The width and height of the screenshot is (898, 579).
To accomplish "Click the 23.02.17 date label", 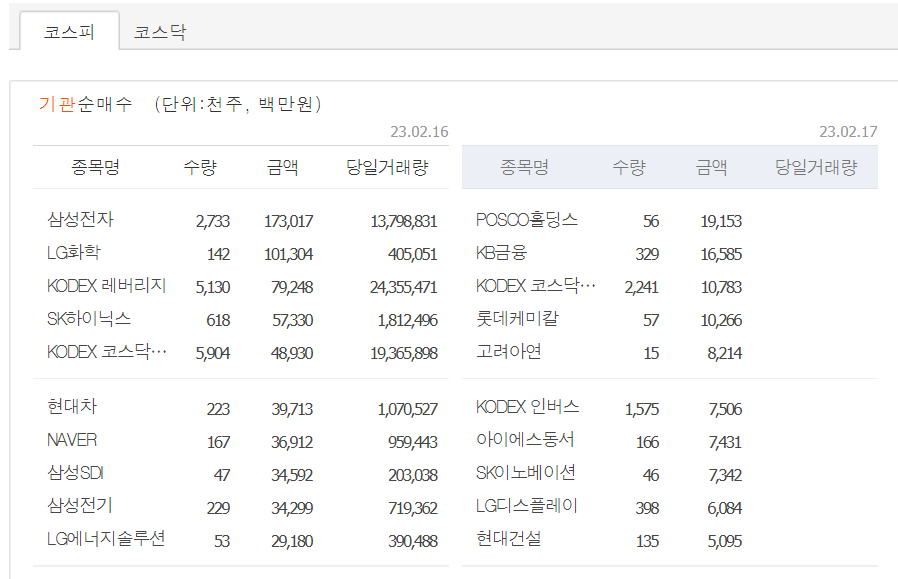I will tap(848, 132).
